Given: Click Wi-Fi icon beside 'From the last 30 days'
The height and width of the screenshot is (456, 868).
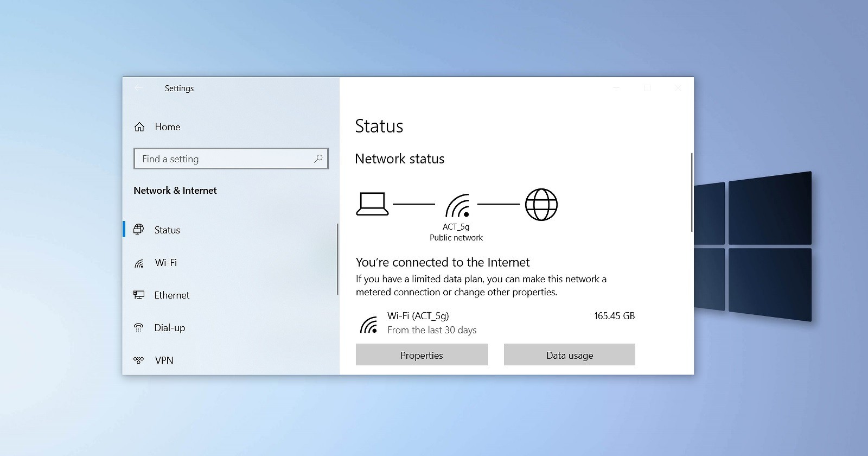Looking at the screenshot, I should (369, 324).
